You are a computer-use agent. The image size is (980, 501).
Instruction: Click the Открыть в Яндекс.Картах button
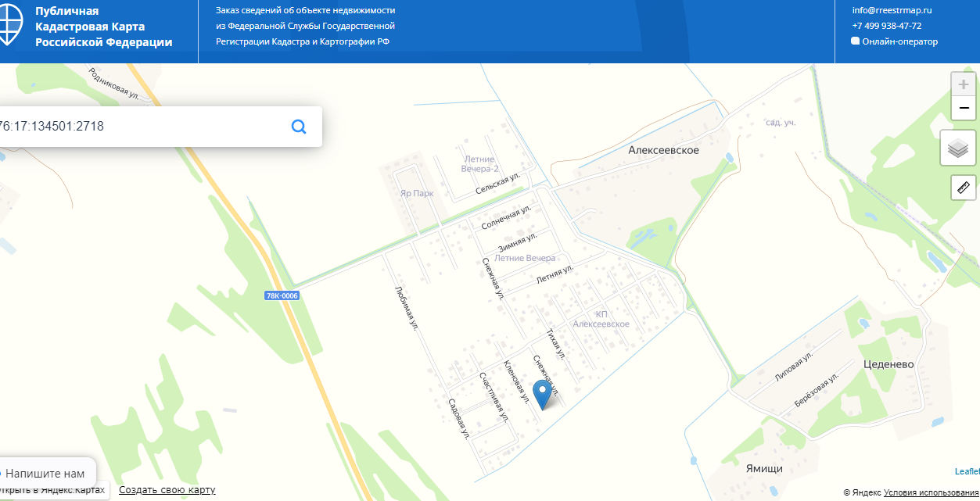53,490
